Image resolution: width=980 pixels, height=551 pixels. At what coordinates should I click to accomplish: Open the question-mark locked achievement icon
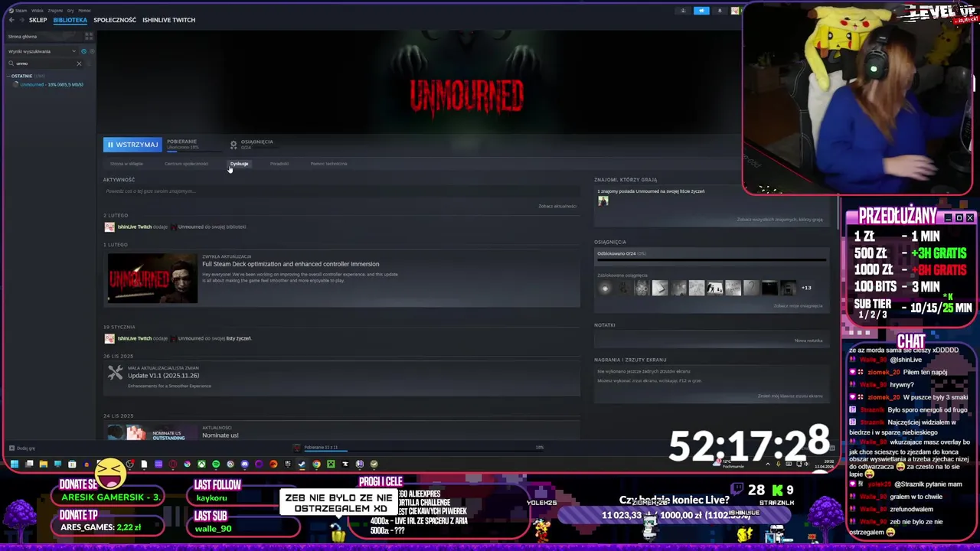tap(751, 288)
